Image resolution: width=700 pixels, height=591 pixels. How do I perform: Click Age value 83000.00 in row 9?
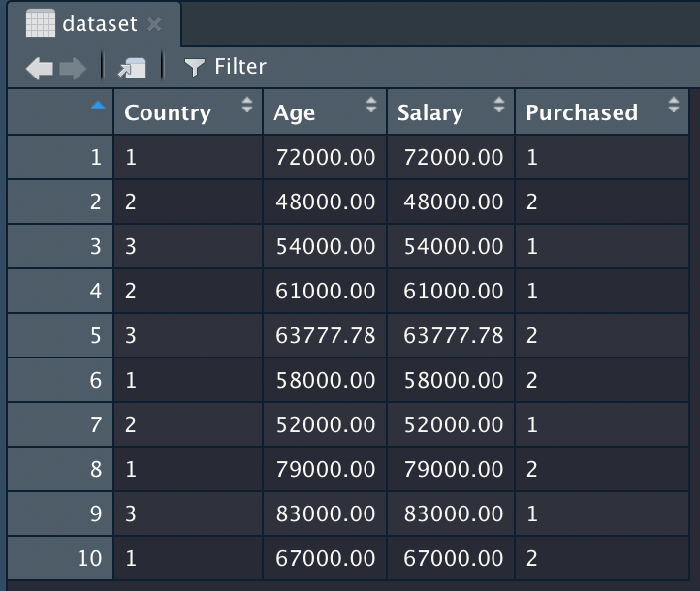pos(326,513)
